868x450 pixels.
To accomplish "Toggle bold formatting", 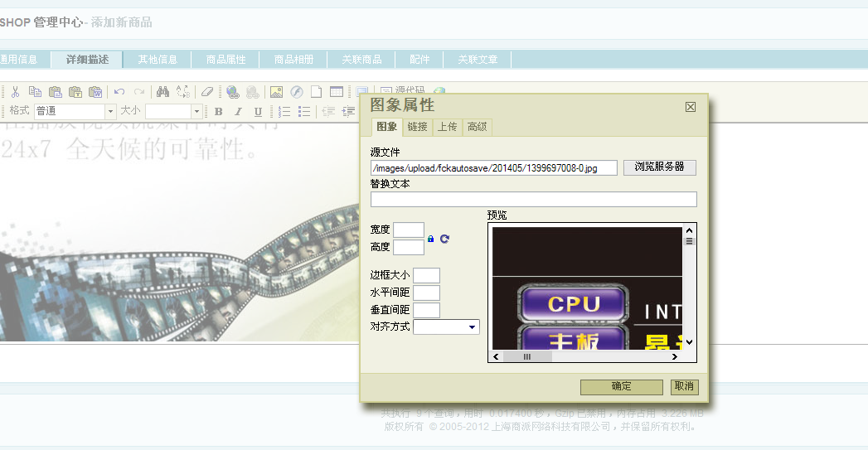I will 219,112.
